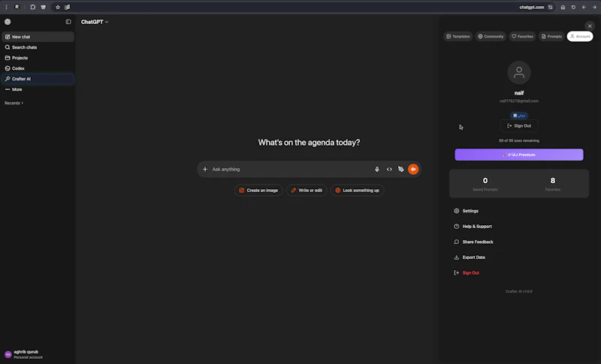Click the chatgpt.com address text
Image resolution: width=601 pixels, height=364 pixels.
(532, 8)
